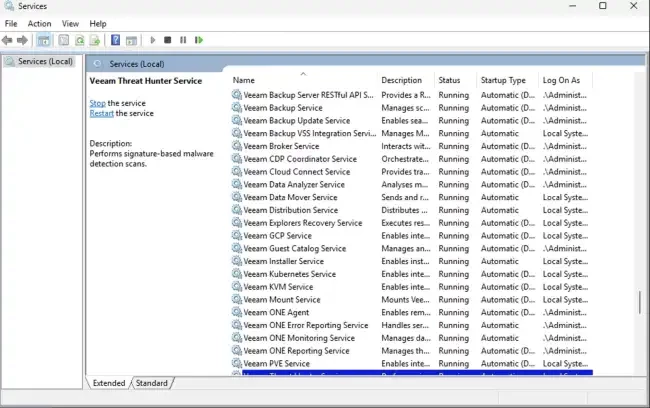Viewport: 650px width, 408px height.
Task: Click gear icon of Veeam ONE Agent
Action: click(237, 312)
